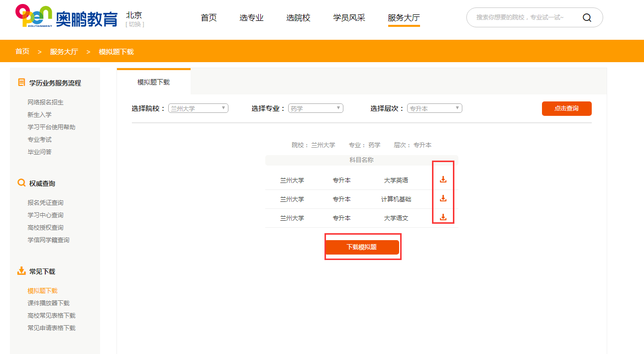Screen dimensions: 644x354
Task: Download the 大学英语 mock exam file
Action: [442, 179]
